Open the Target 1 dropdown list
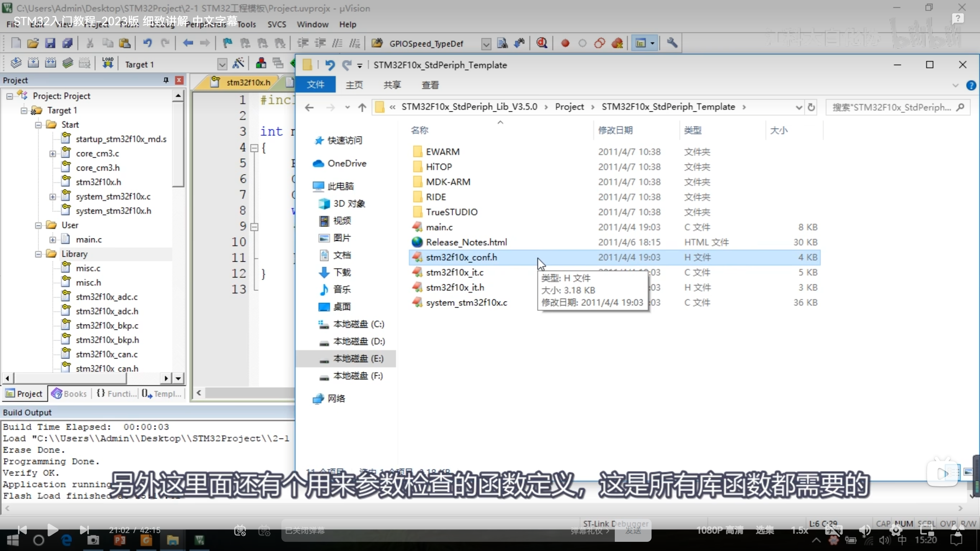The height and width of the screenshot is (551, 980). 222,64
